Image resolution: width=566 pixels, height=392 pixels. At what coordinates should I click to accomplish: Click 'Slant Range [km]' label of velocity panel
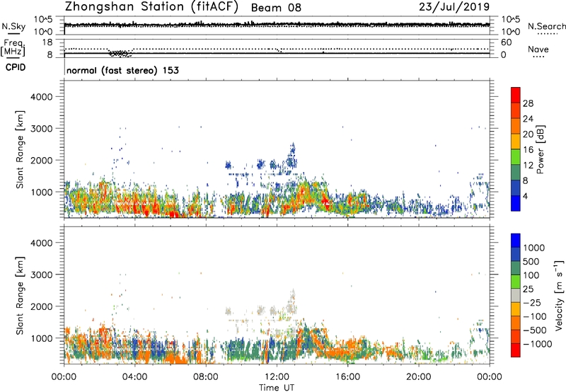tap(20, 295)
